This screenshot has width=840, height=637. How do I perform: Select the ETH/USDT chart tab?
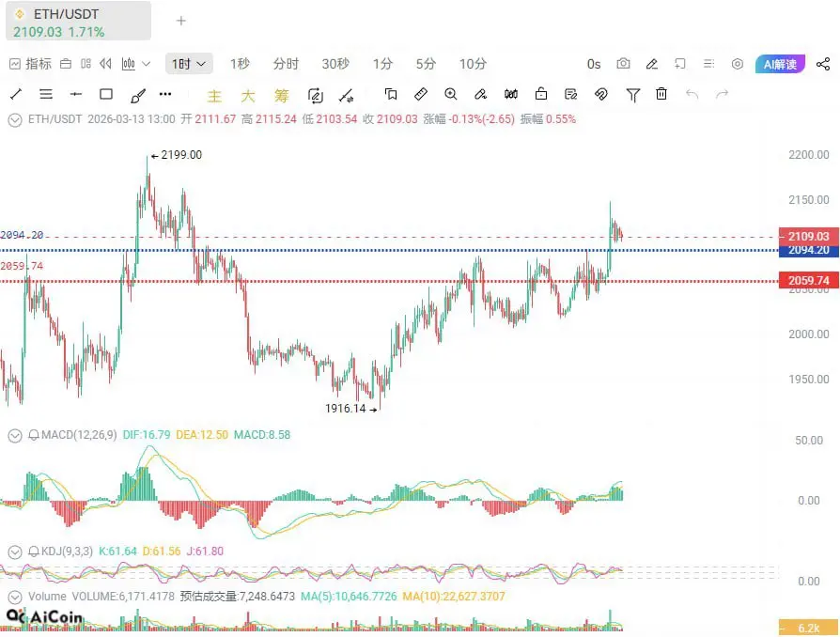pyautogui.click(x=78, y=22)
